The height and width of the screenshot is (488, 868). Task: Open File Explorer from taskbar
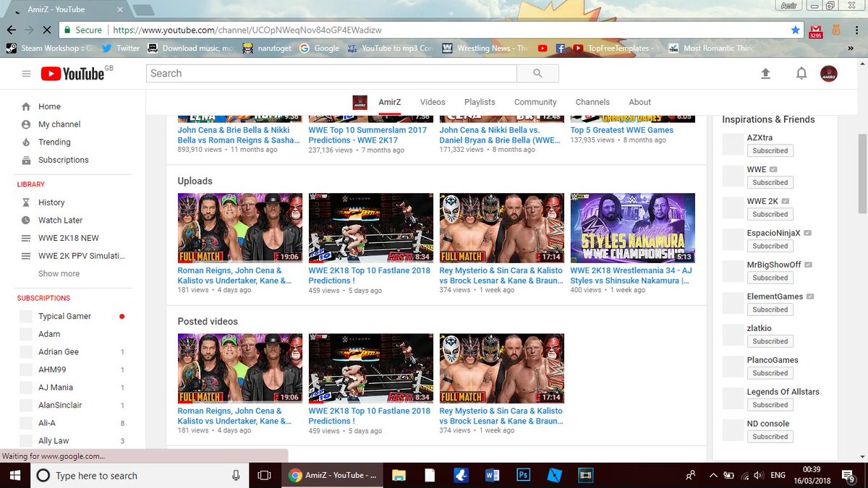tap(399, 475)
